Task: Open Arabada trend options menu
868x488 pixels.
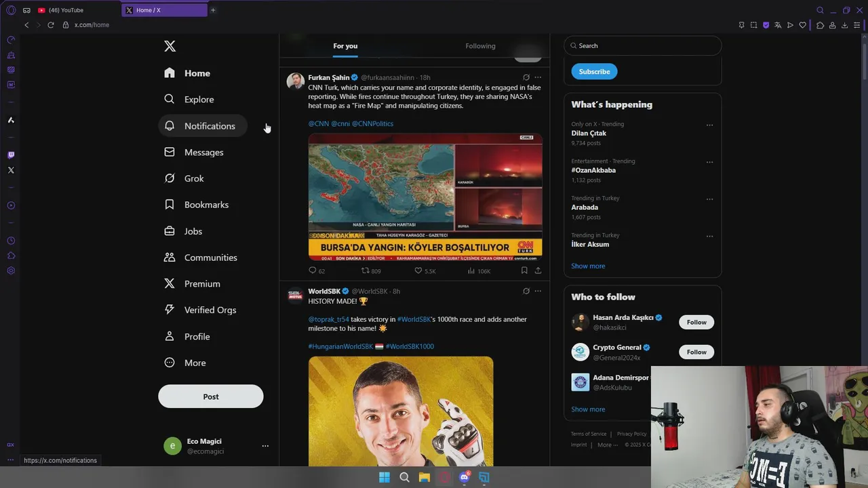Action: point(709,199)
